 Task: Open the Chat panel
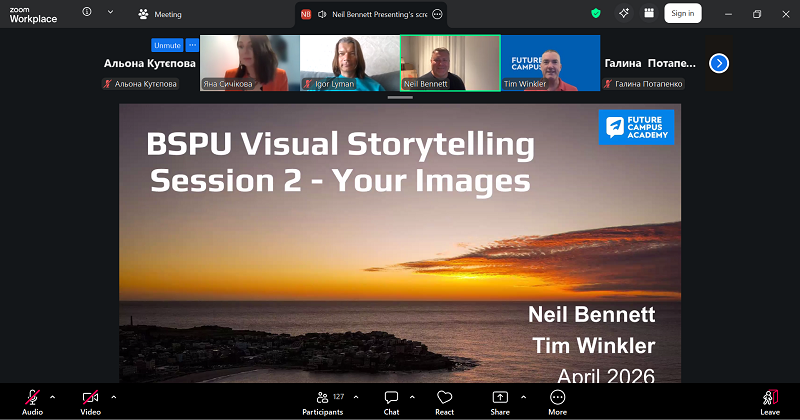pos(391,397)
